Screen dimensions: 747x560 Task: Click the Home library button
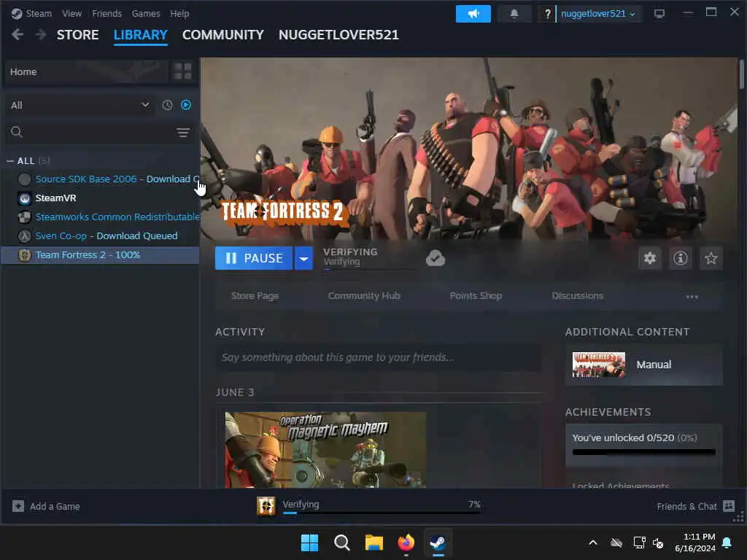(x=86, y=72)
